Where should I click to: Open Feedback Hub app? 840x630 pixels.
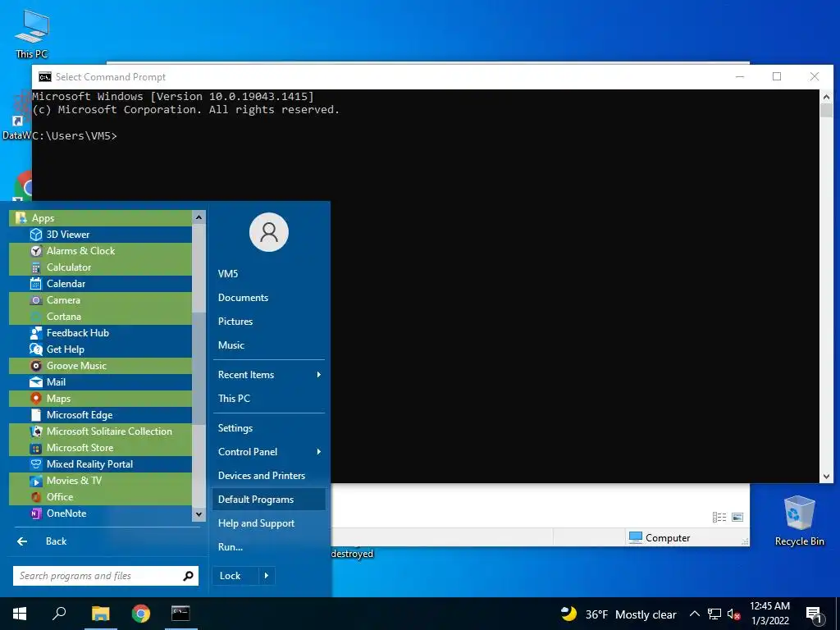[100, 333]
